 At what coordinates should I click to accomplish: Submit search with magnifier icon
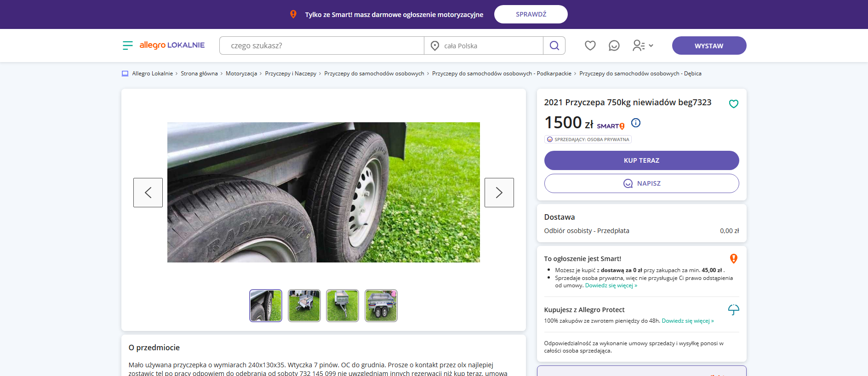click(554, 46)
